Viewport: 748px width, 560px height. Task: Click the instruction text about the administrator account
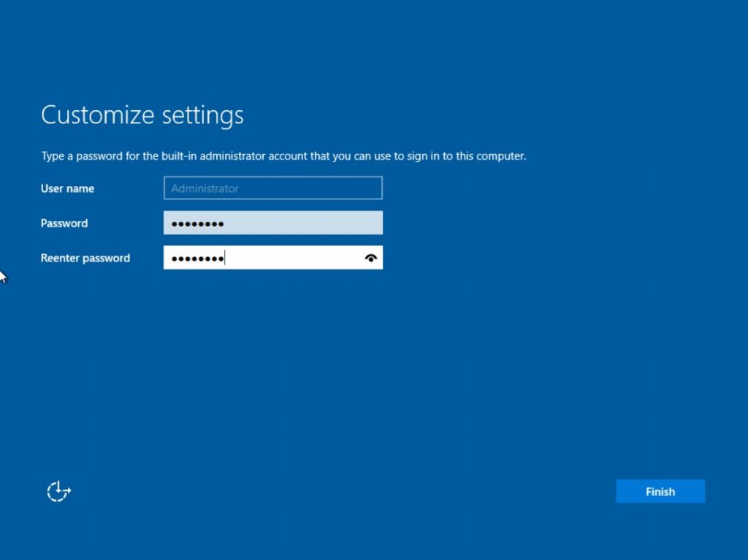[283, 156]
